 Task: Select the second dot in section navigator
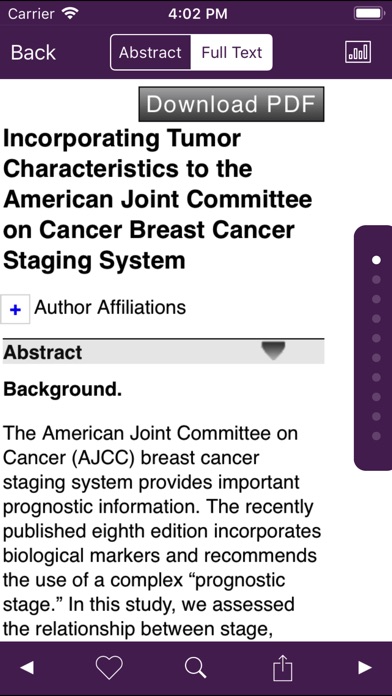pyautogui.click(x=376, y=280)
